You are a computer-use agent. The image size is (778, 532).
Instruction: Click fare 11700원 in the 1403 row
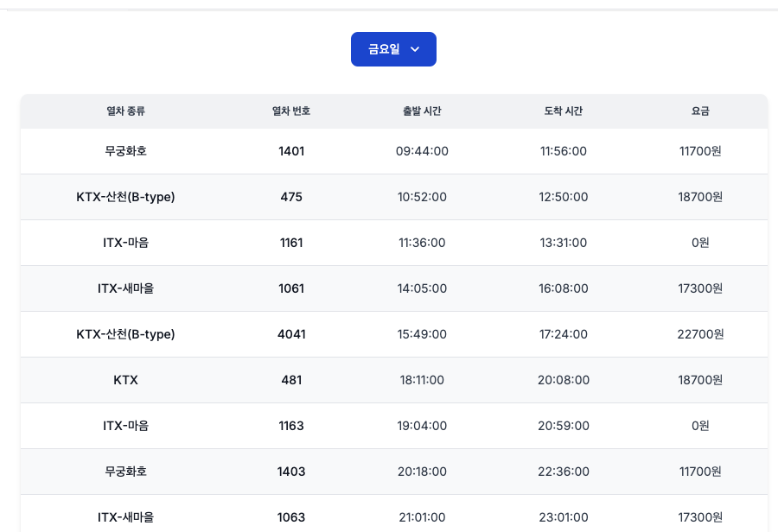[x=700, y=472]
